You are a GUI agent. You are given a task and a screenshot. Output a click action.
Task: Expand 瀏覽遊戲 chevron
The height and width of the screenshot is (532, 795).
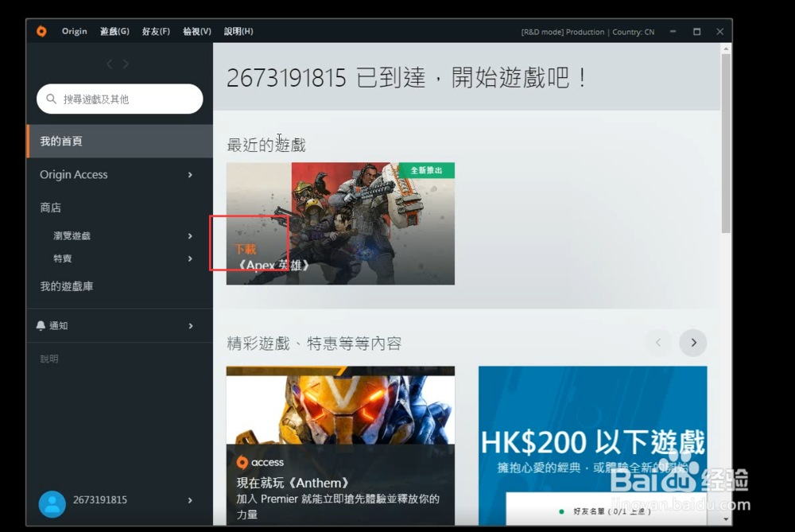pos(190,236)
